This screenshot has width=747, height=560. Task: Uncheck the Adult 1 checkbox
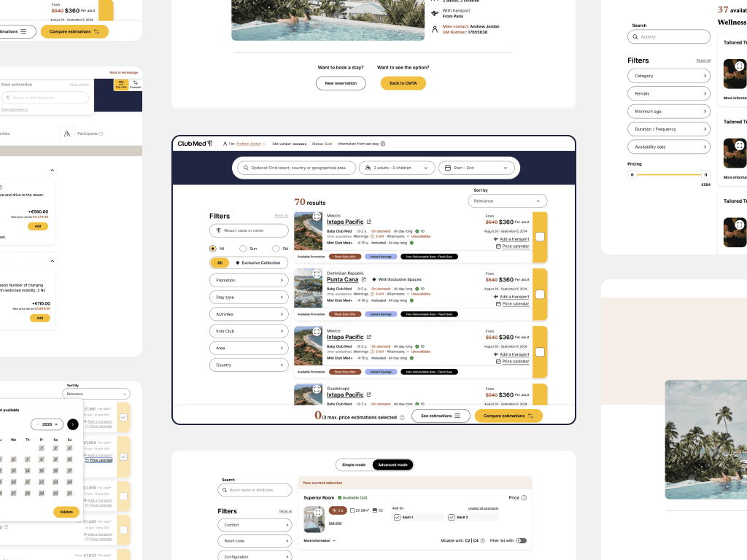[397, 517]
